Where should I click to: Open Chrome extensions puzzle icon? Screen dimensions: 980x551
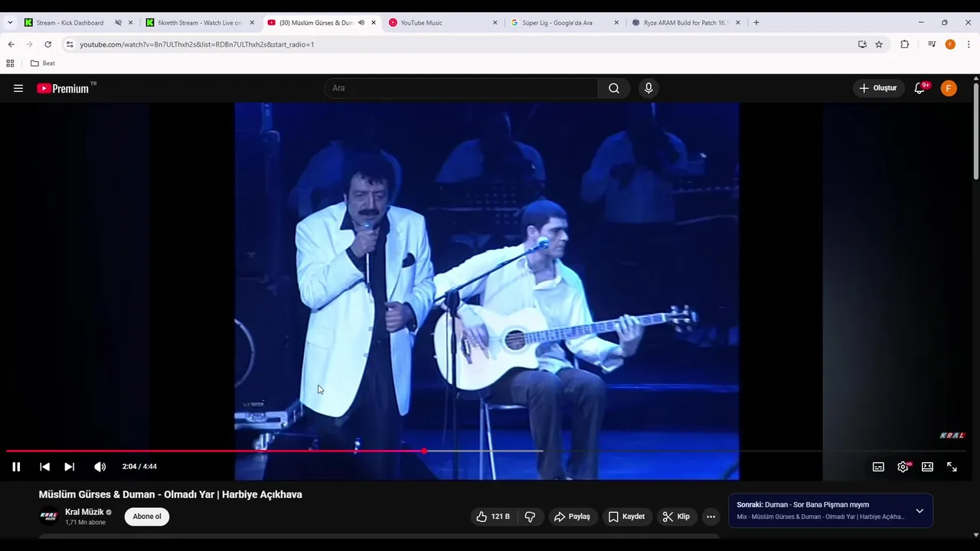[904, 44]
